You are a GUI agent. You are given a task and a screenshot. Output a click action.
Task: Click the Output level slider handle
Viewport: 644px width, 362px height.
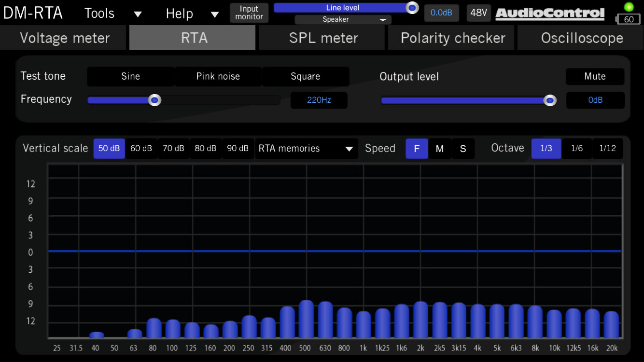tap(550, 100)
